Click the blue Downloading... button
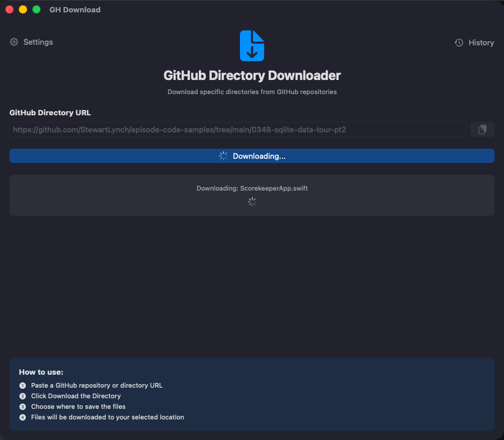This screenshot has height=440, width=504. click(x=252, y=156)
